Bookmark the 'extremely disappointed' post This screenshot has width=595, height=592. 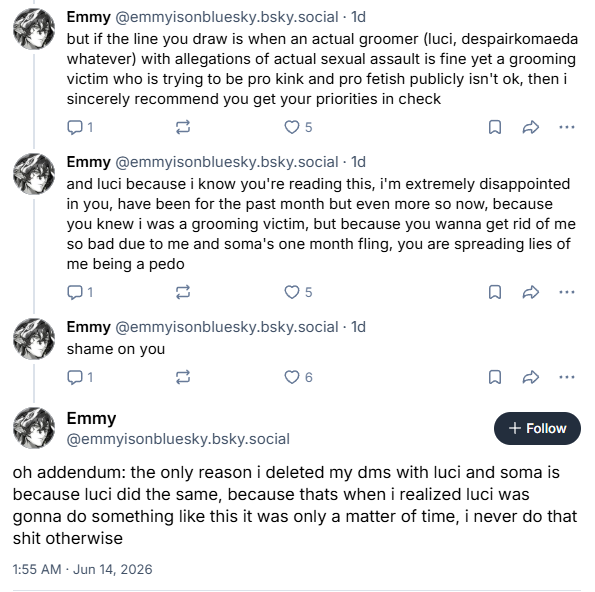point(495,292)
